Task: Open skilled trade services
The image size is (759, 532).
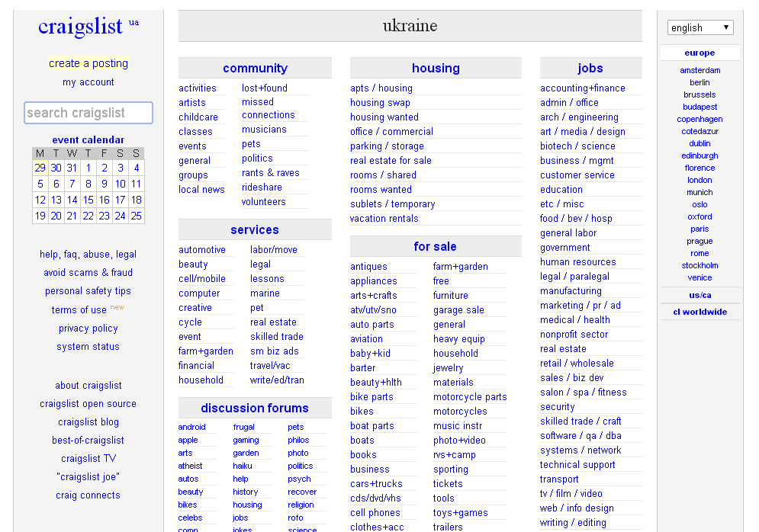Action: tap(277, 337)
